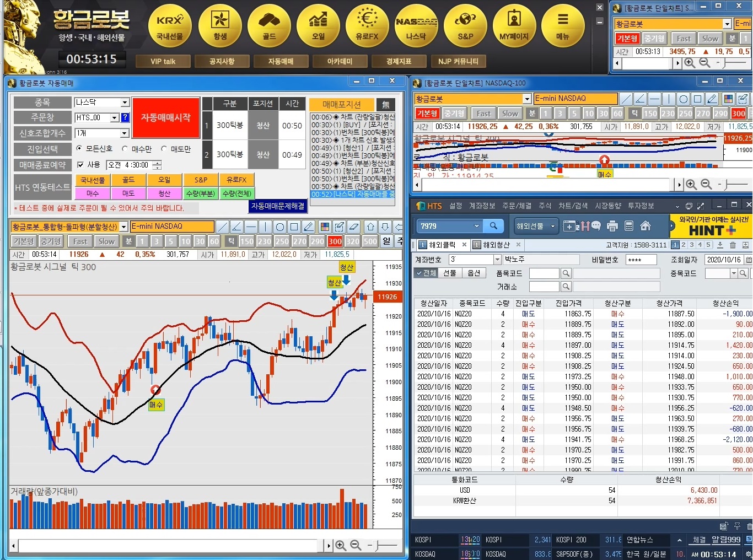Click the home icon in HTS toolbar
The height and width of the screenshot is (560, 753).
tap(646, 225)
